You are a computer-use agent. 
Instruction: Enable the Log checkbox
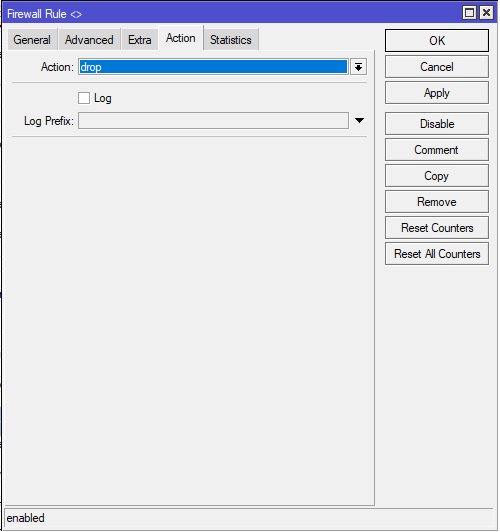84,98
